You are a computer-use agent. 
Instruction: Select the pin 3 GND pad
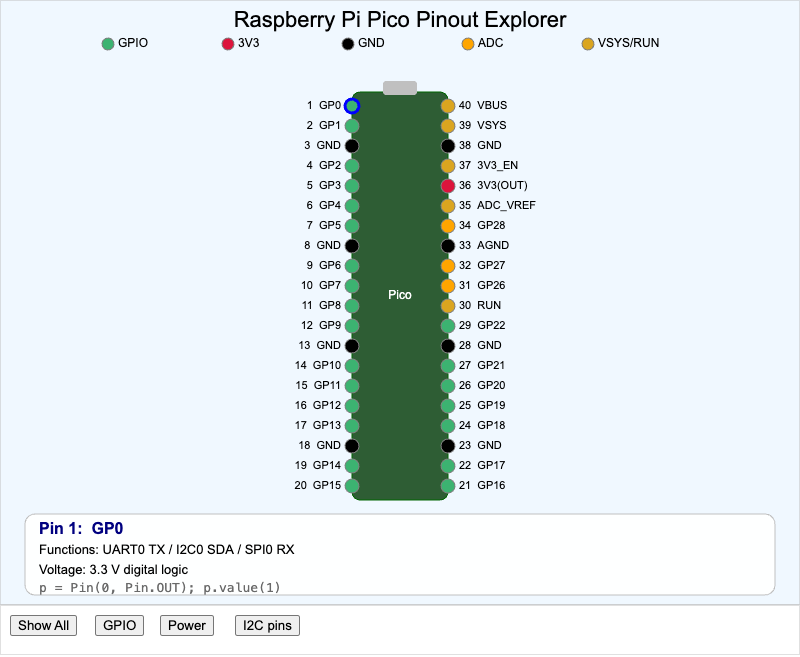(x=352, y=146)
